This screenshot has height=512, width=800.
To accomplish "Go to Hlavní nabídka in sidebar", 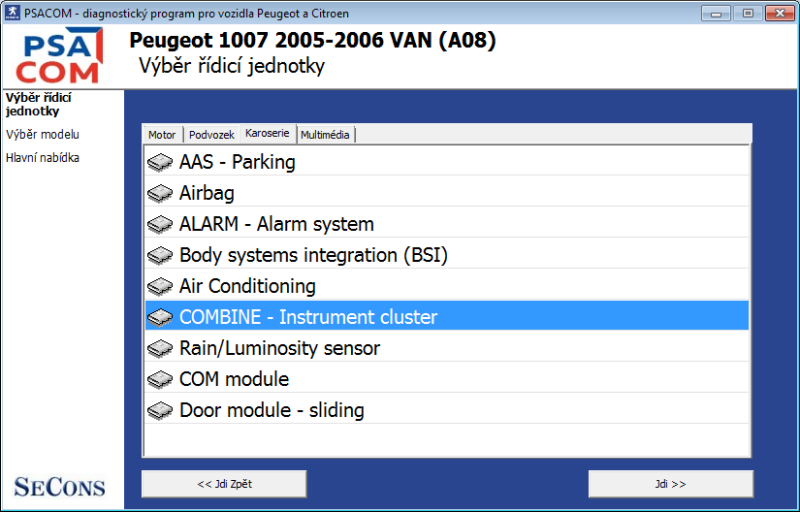I will [x=42, y=157].
